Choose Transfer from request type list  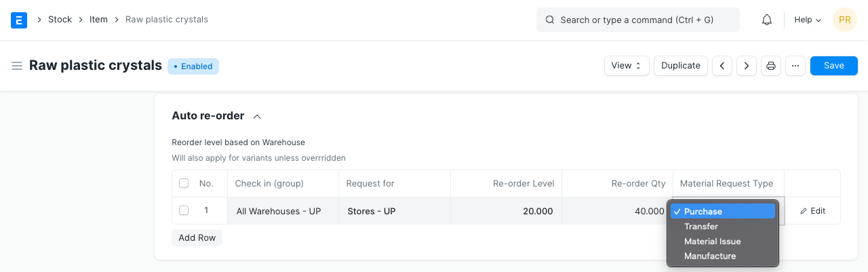click(701, 227)
